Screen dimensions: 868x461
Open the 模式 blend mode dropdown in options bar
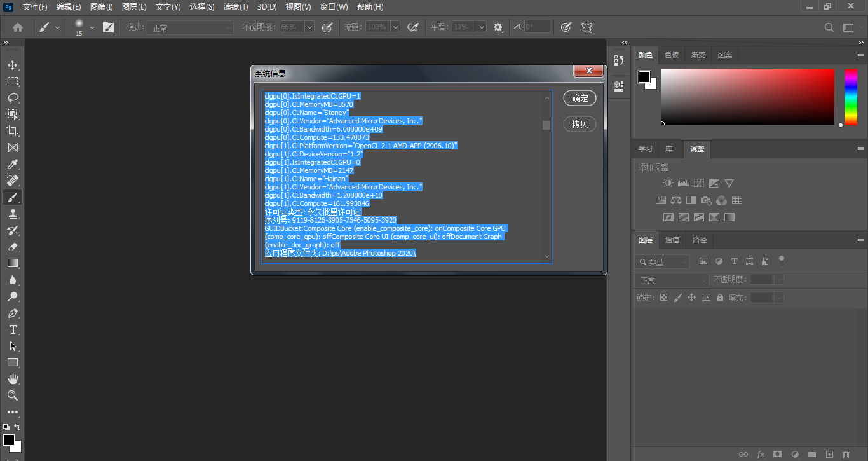point(191,27)
